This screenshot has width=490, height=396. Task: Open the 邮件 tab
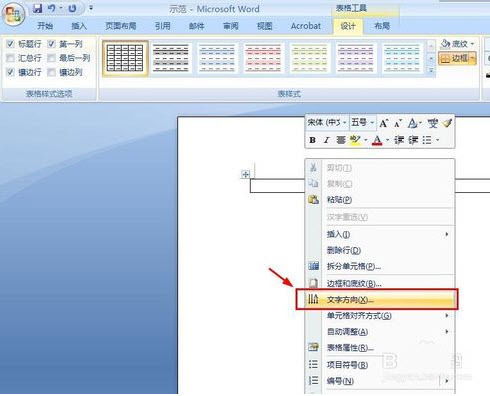(197, 26)
